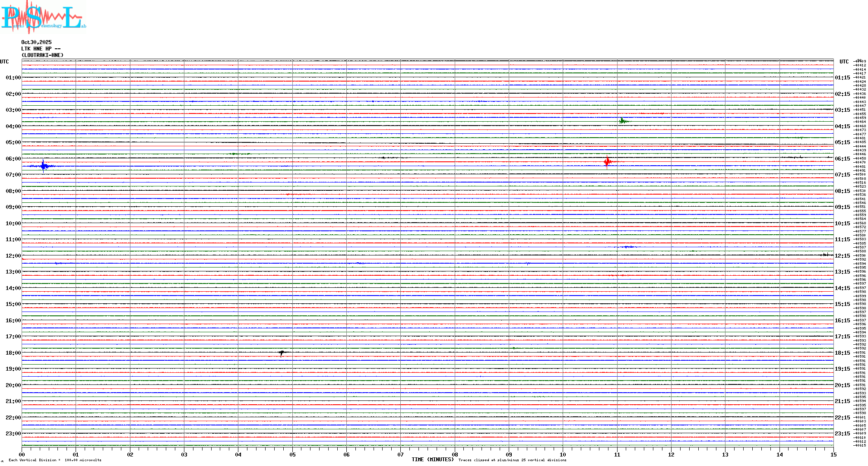Click the (LOUTRAKI-HNE) station name
This screenshot has height=466, width=868.
point(42,55)
